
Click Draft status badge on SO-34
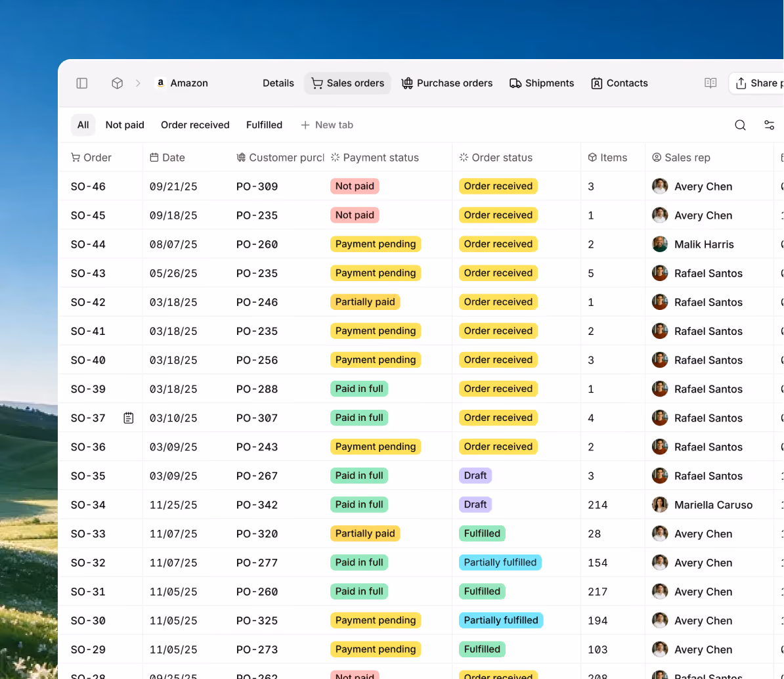pyautogui.click(x=475, y=504)
